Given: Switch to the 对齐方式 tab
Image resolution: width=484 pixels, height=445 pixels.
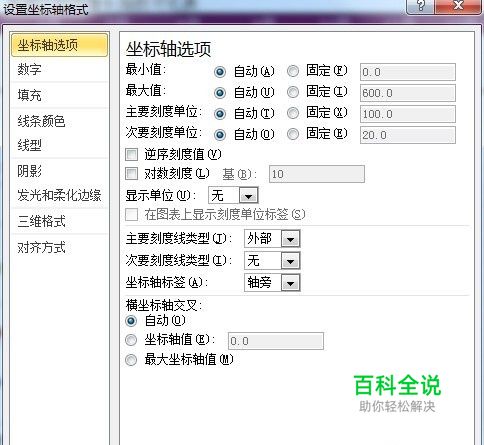Looking at the screenshot, I should 59,248.
